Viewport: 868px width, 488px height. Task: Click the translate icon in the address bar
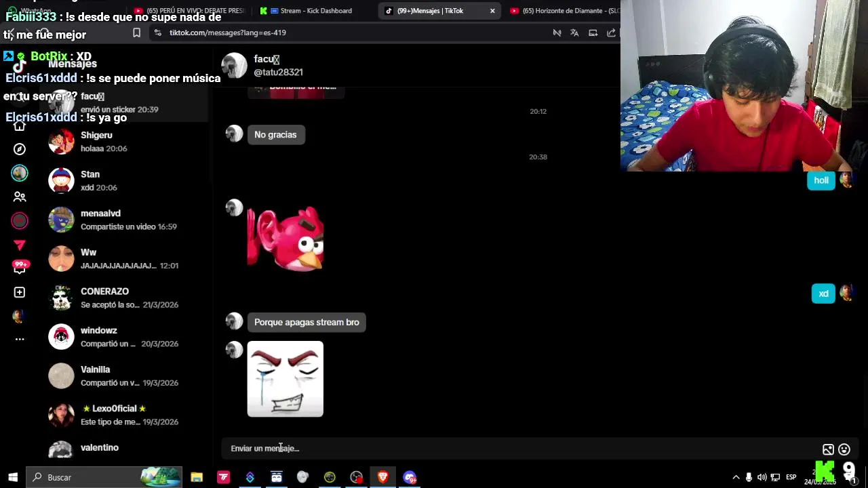(574, 33)
